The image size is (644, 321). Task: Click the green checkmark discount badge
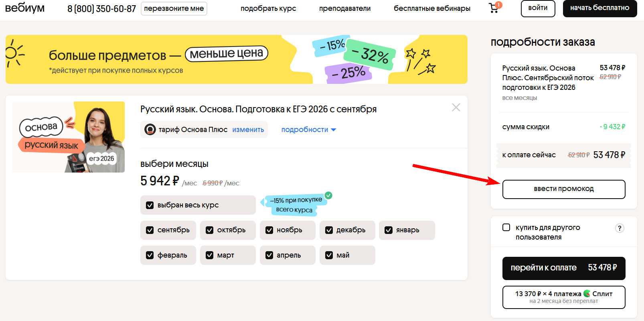click(x=328, y=195)
